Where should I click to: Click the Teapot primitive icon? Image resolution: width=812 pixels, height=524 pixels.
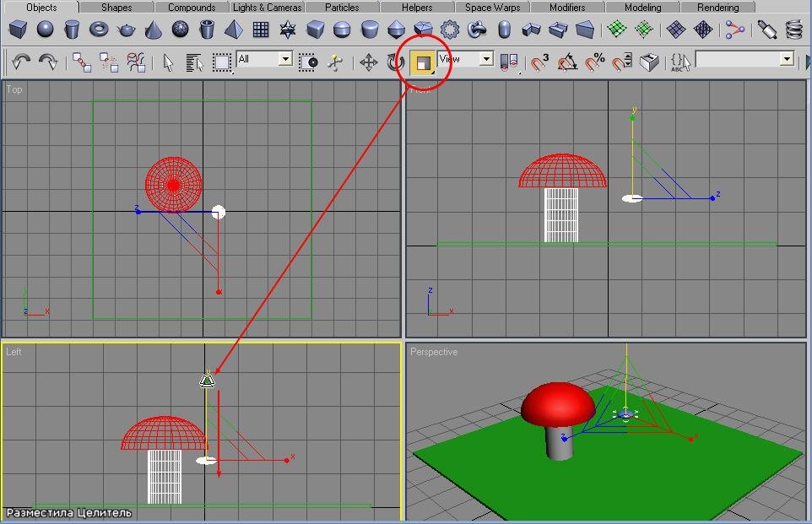126,30
